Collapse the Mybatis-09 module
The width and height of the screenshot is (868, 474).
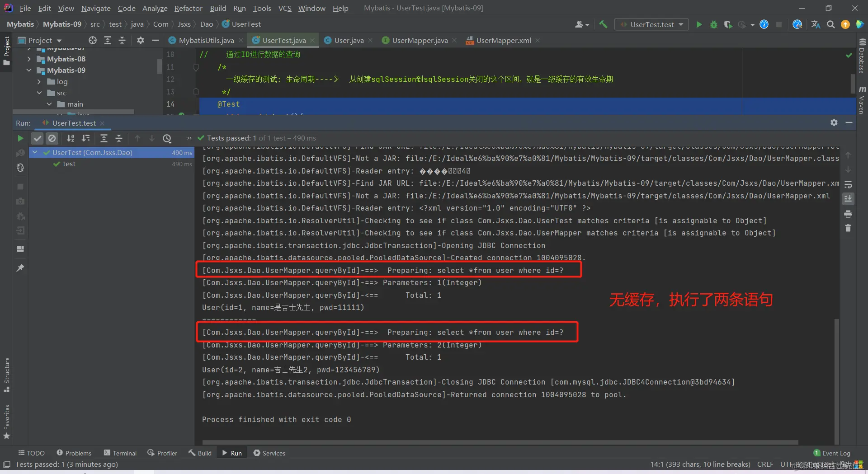pyautogui.click(x=29, y=70)
